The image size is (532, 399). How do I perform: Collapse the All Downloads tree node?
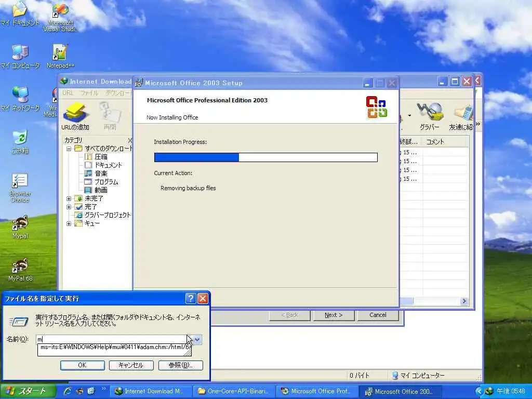[x=69, y=149]
